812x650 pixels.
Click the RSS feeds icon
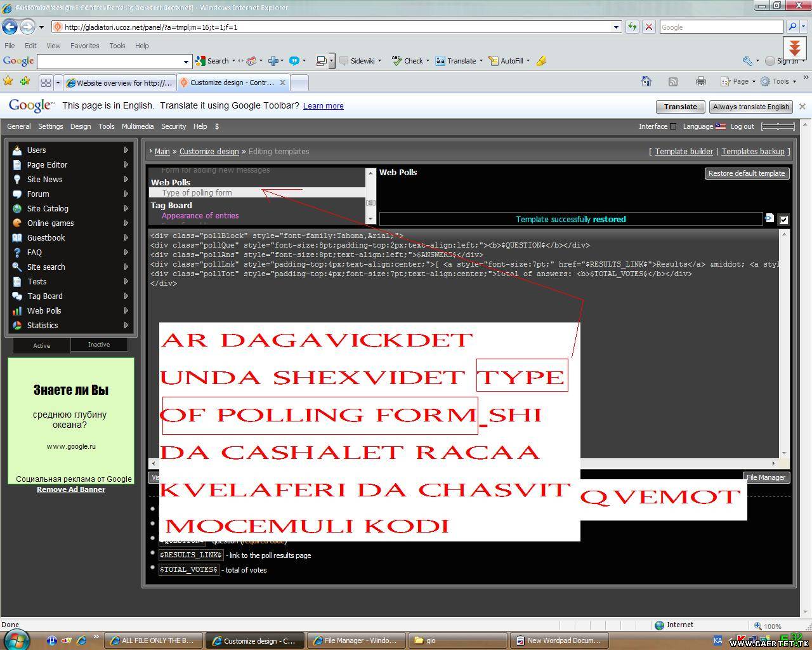(x=673, y=81)
